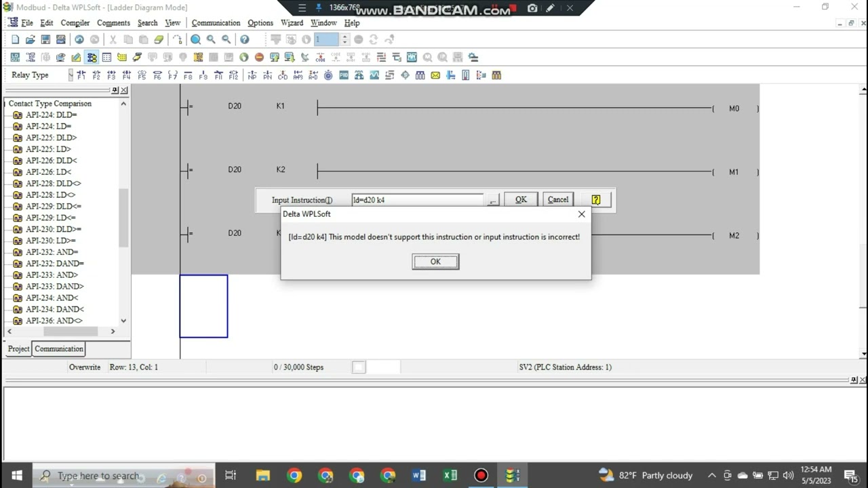
Task: Click Cancel in the Input Instruction bar
Action: tap(558, 200)
